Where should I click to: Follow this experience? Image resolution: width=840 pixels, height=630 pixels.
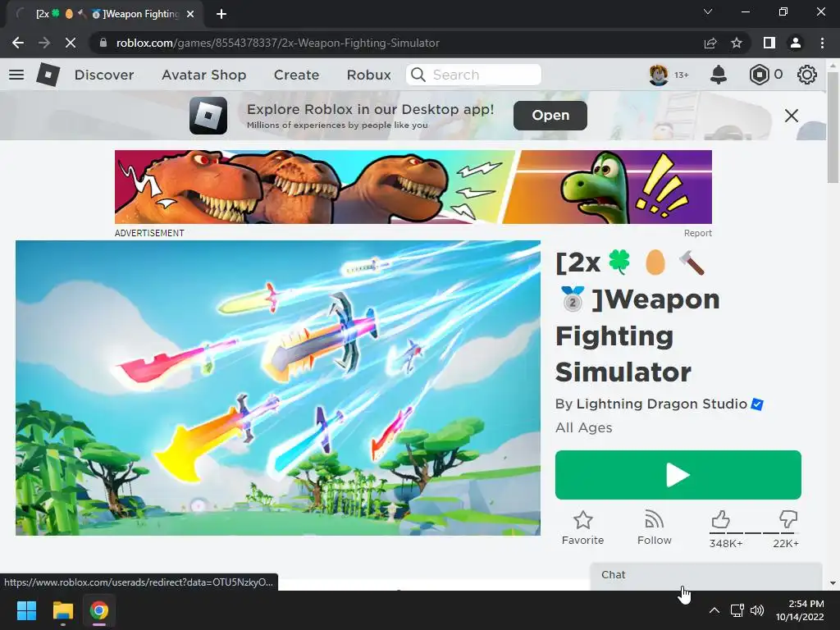pyautogui.click(x=654, y=527)
